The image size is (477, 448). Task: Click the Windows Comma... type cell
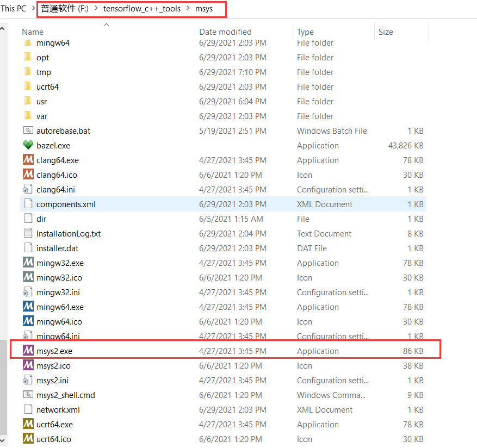pos(331,395)
